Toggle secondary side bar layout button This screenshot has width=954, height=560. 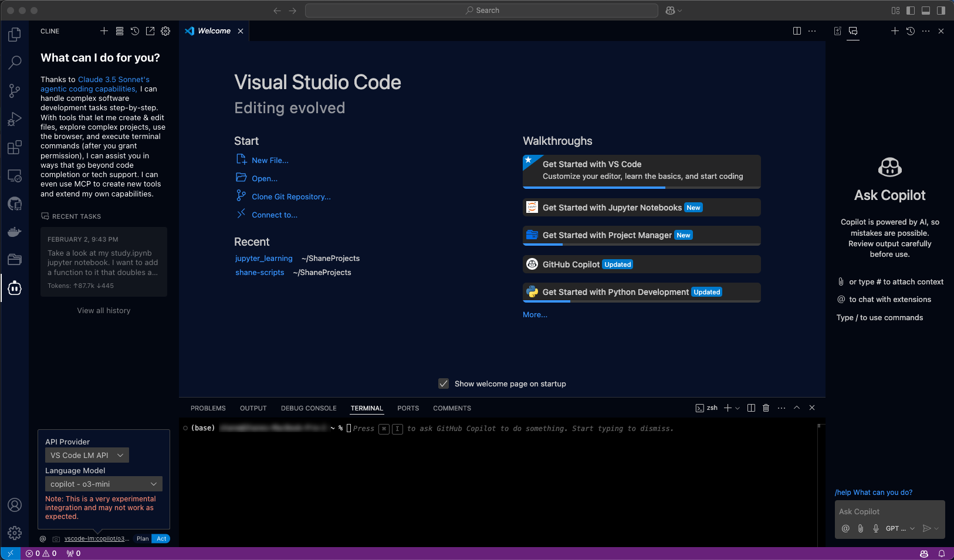(x=941, y=11)
